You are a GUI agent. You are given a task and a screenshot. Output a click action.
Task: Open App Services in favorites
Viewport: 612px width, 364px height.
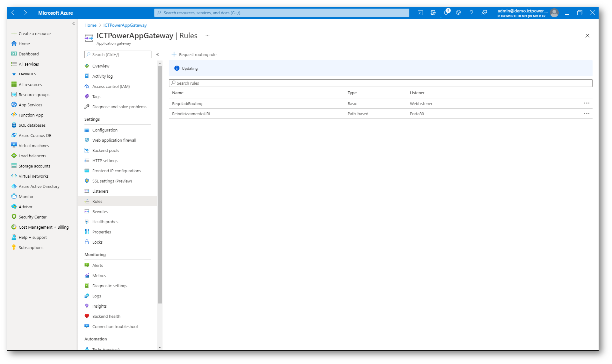pyautogui.click(x=27, y=105)
